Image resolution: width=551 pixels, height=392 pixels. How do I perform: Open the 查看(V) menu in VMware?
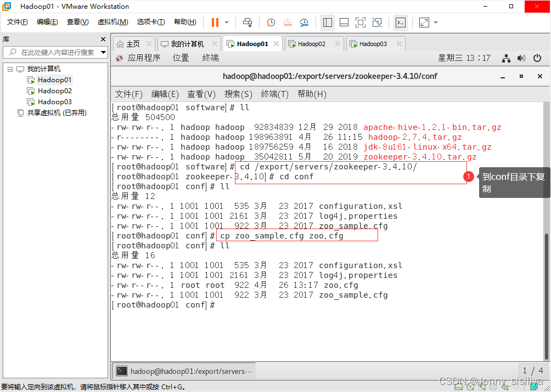(78, 22)
